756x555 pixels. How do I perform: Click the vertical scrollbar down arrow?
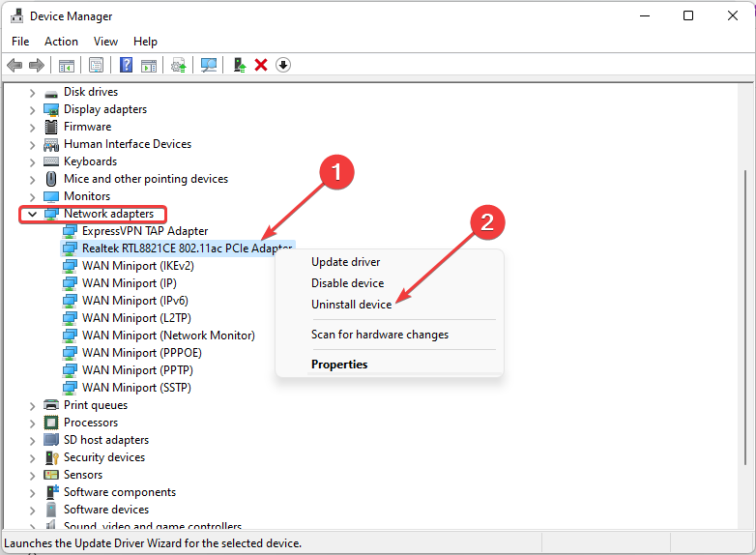click(746, 523)
